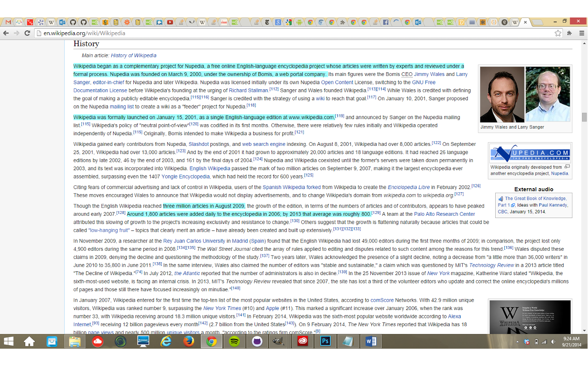Enlarge the Nupedia image via enlarge icon
The image size is (588, 368).
(x=567, y=167)
